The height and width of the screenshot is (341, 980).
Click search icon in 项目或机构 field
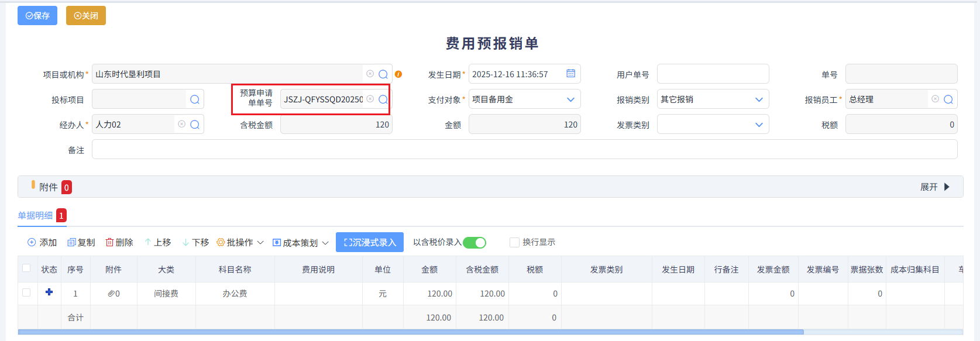(x=383, y=74)
